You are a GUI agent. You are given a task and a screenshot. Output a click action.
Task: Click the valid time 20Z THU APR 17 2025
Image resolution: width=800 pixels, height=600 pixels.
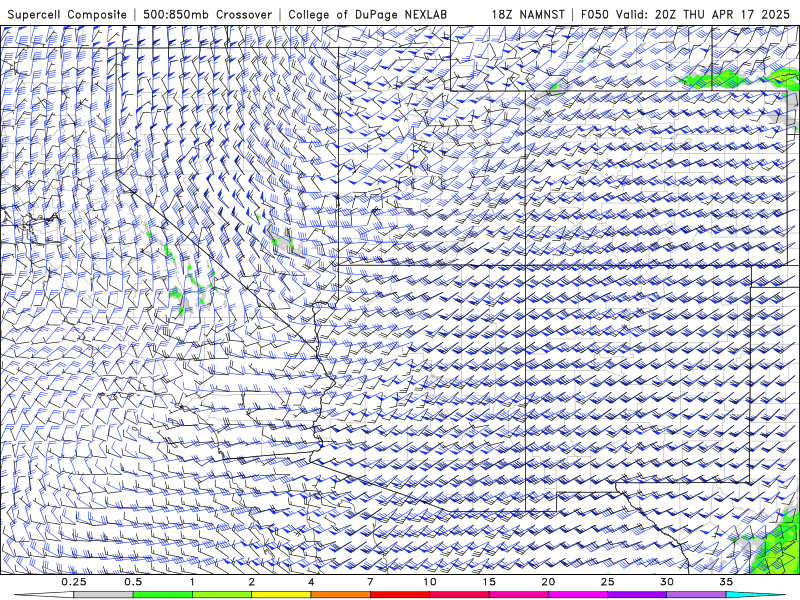click(x=722, y=14)
